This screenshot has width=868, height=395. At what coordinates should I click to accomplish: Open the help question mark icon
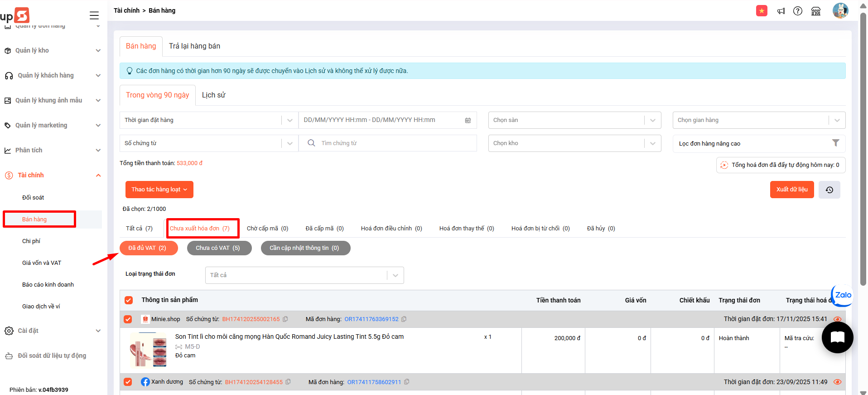[798, 11]
